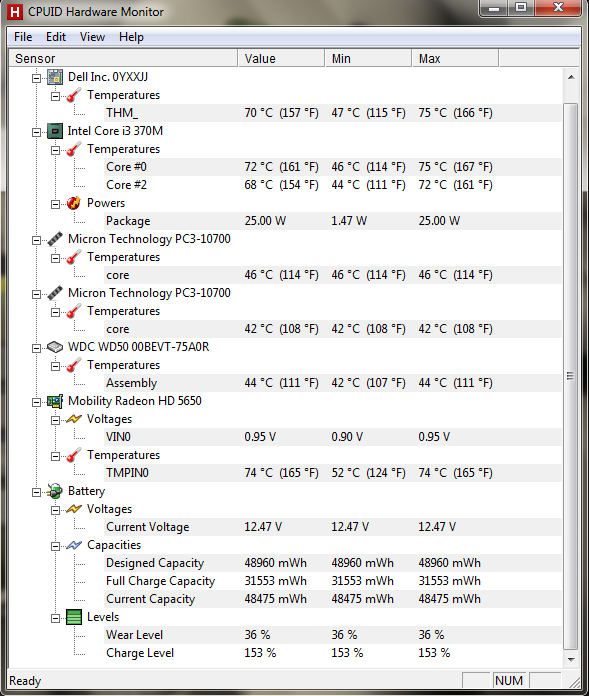Click the Intel Core i3 370M processor icon

click(x=55, y=131)
